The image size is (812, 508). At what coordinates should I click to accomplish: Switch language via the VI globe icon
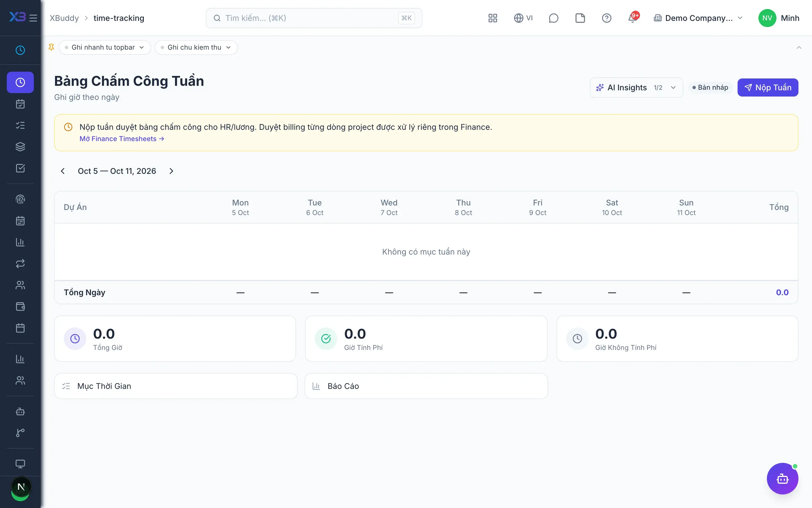[x=523, y=18]
